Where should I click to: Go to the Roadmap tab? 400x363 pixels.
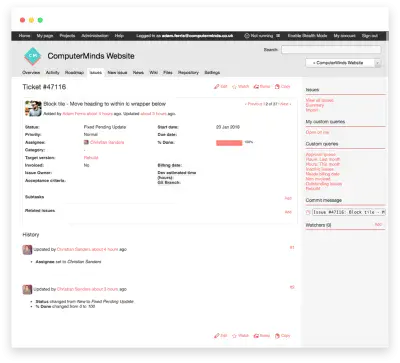[x=74, y=72]
